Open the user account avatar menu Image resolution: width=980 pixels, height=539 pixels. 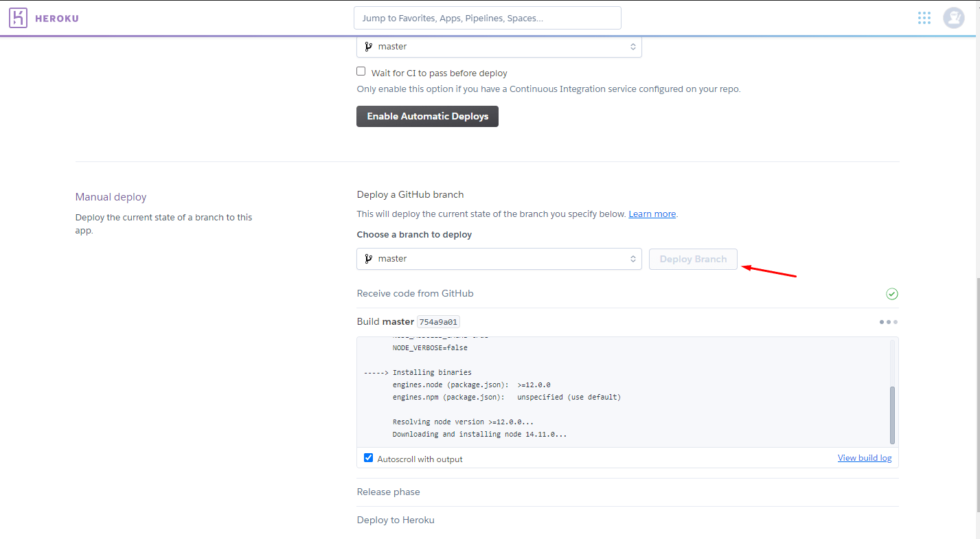coord(954,18)
